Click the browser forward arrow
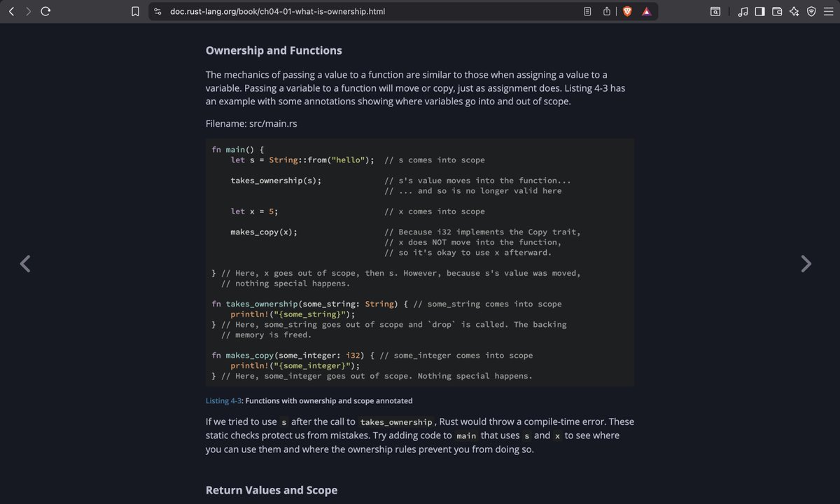This screenshot has height=504, width=840. (x=28, y=11)
